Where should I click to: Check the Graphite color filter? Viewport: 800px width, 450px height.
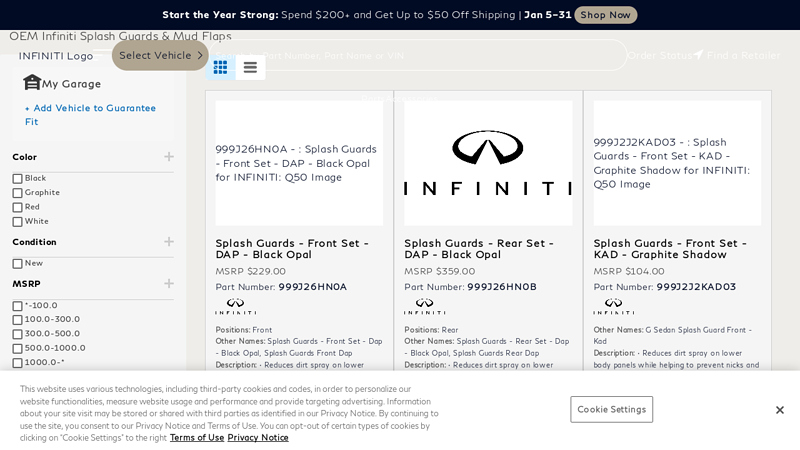[x=17, y=193]
